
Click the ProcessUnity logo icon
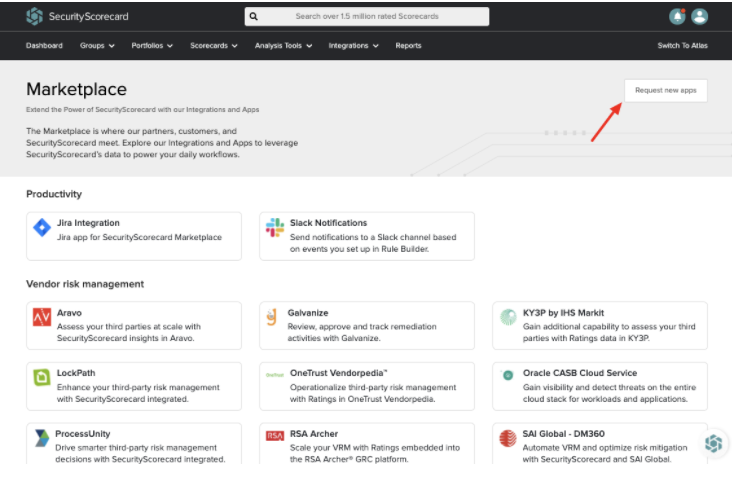[x=42, y=438]
